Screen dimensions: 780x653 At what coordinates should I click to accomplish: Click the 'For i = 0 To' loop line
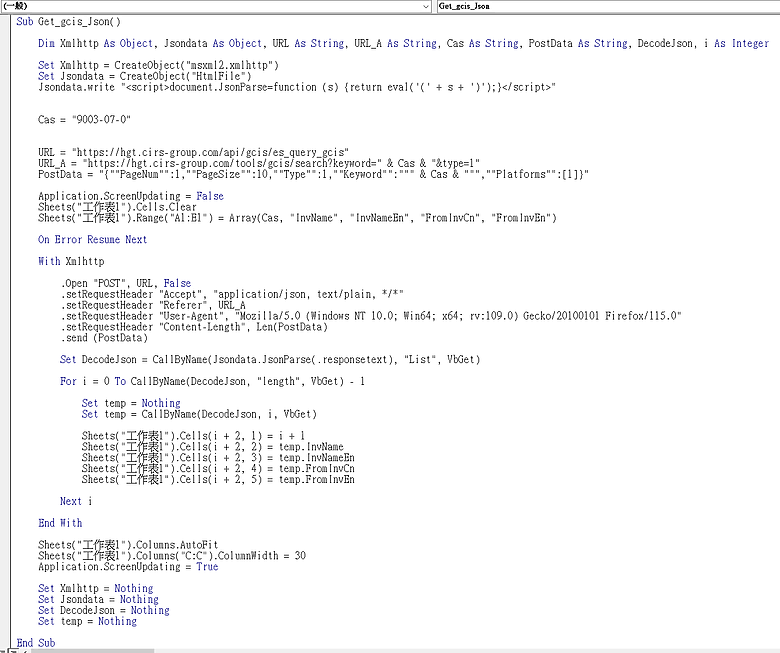click(212, 381)
